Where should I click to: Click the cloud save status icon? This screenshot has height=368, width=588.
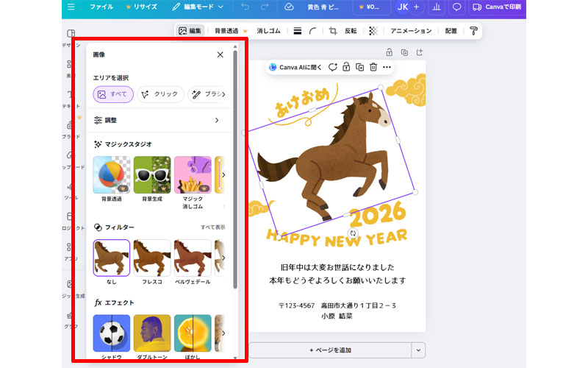tap(289, 7)
